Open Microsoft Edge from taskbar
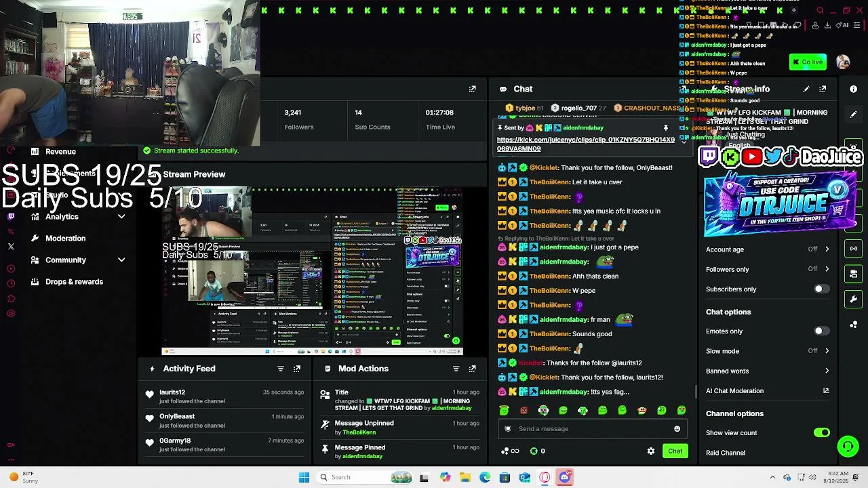 coord(485,477)
